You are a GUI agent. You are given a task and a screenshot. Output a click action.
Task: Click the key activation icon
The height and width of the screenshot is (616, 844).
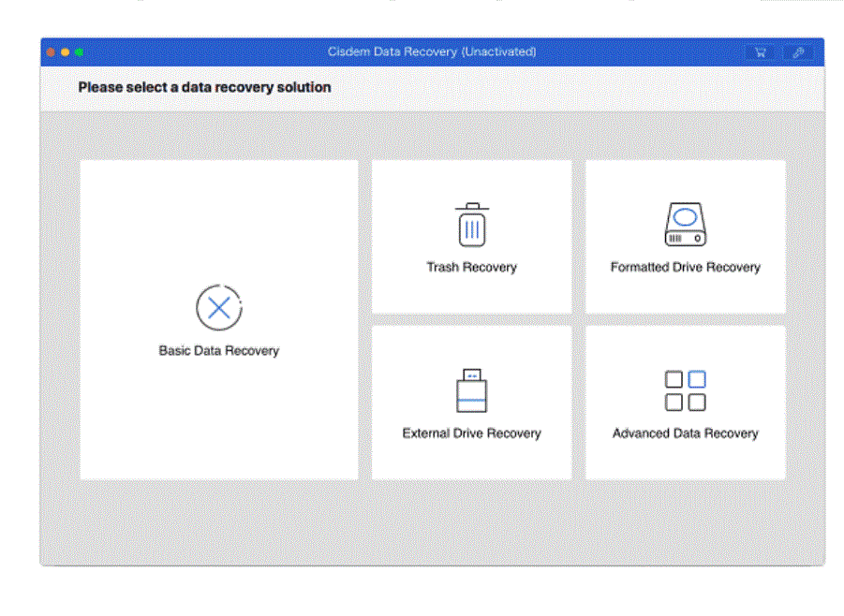click(798, 52)
